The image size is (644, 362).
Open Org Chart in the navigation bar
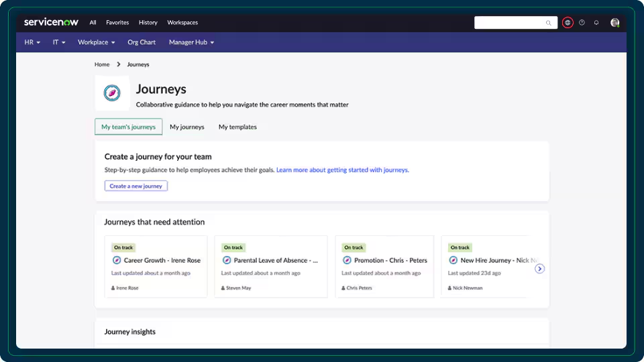pos(142,42)
